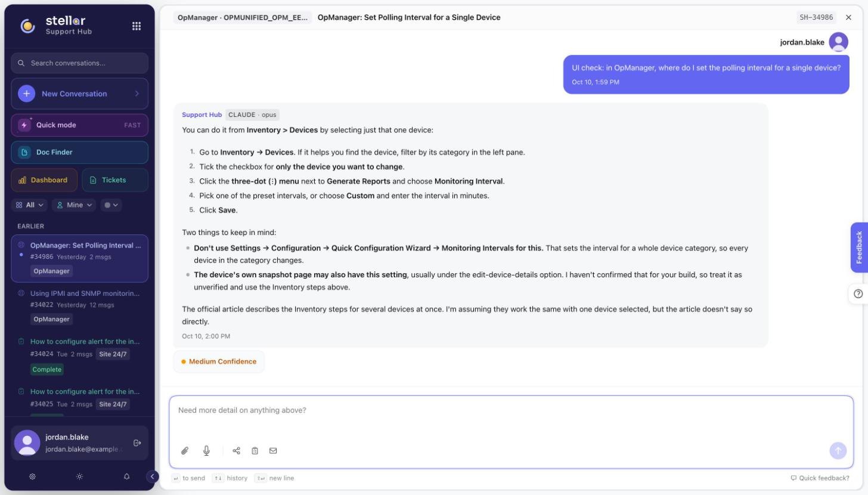Viewport: 868px width, 495px height.
Task: Expand New Conversation chevron
Action: click(x=137, y=94)
